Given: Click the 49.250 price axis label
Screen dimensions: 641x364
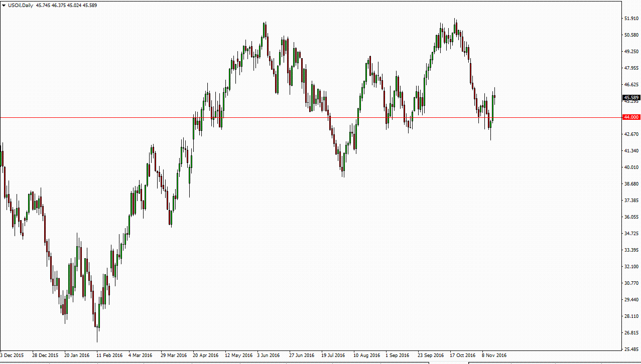Looking at the screenshot, I should click(x=631, y=52).
